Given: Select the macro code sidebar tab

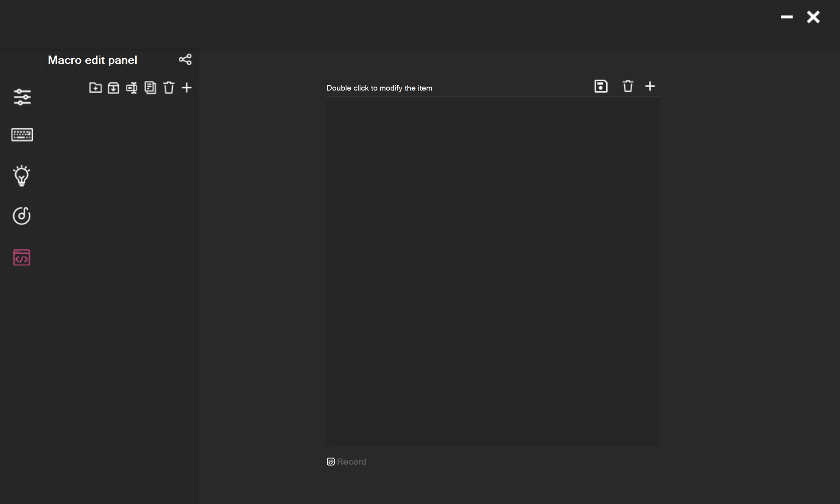Looking at the screenshot, I should (x=22, y=257).
